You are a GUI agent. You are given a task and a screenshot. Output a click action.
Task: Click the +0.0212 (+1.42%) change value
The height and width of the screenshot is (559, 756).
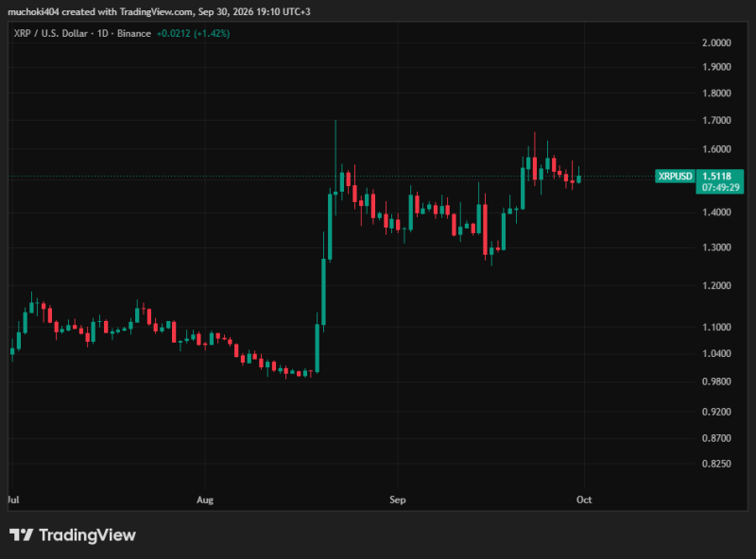[x=193, y=34]
